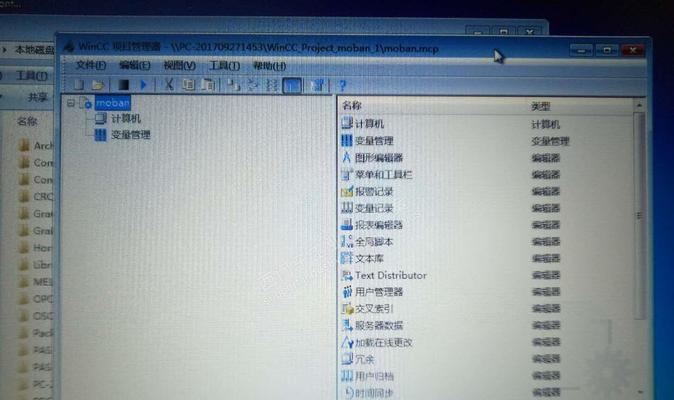
Task: Select the Hor folder in Explorer window
Action: [36, 247]
